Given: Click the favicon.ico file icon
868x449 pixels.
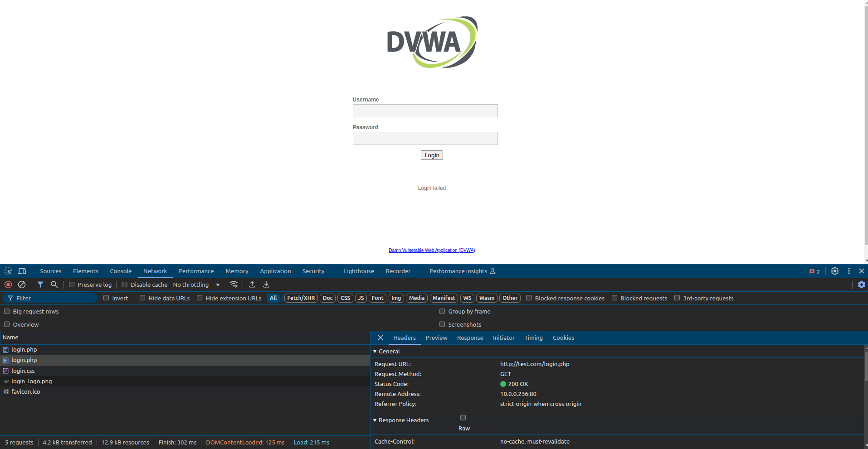Looking at the screenshot, I should [6, 391].
